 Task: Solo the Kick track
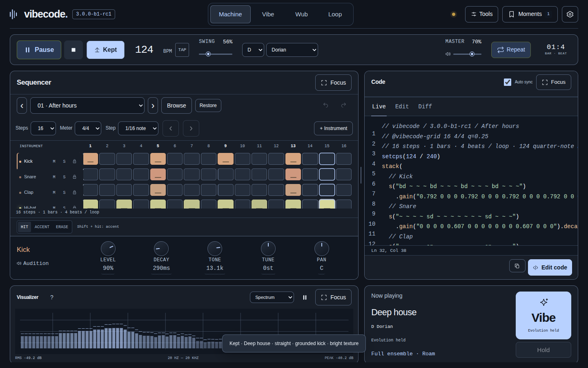pyautogui.click(x=64, y=162)
